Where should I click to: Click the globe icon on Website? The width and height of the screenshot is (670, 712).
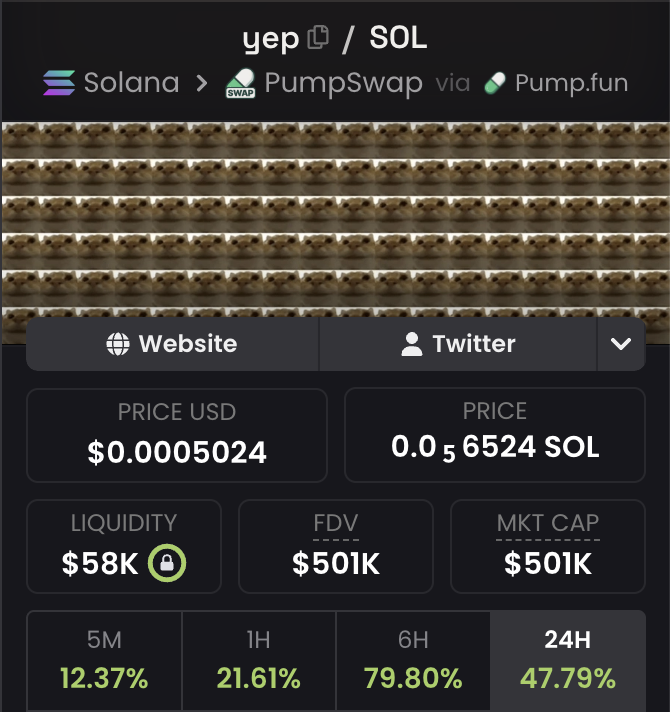(x=118, y=344)
